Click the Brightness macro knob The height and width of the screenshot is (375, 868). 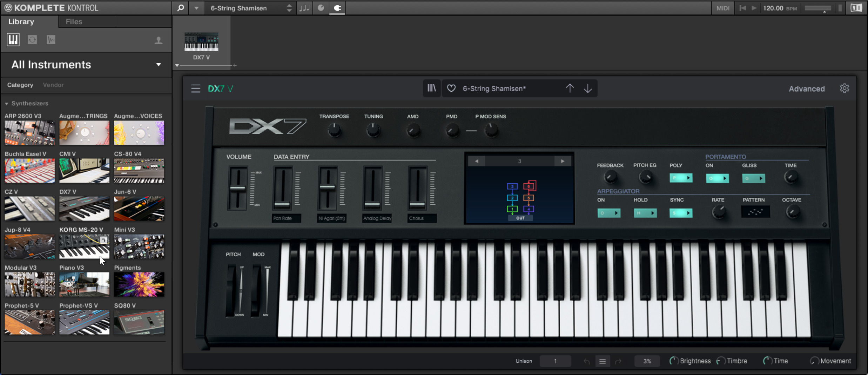coord(674,361)
